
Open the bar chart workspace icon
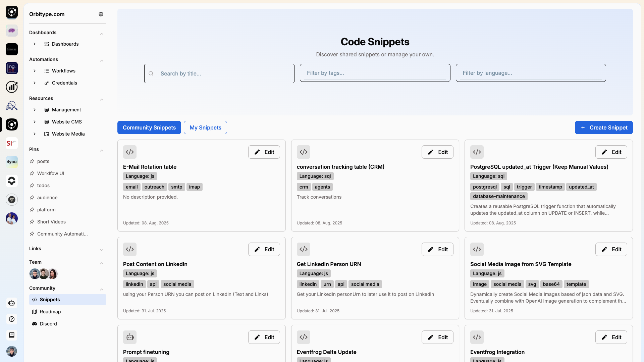(12, 87)
